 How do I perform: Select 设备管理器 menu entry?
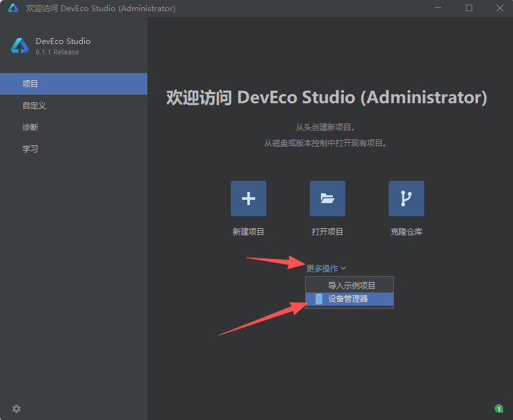coord(349,299)
